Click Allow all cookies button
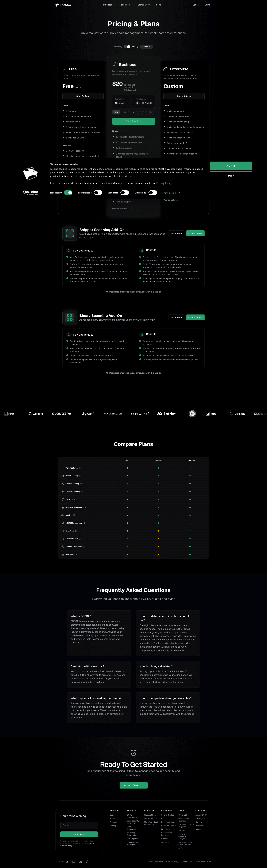 [231, 166]
